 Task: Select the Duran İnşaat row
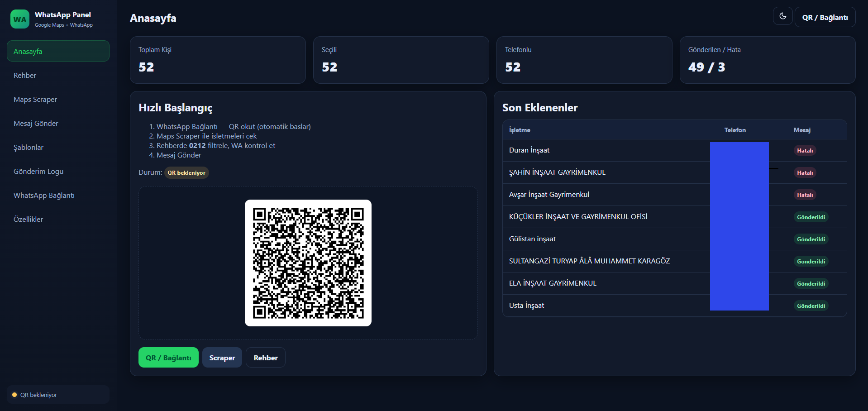[674, 150]
